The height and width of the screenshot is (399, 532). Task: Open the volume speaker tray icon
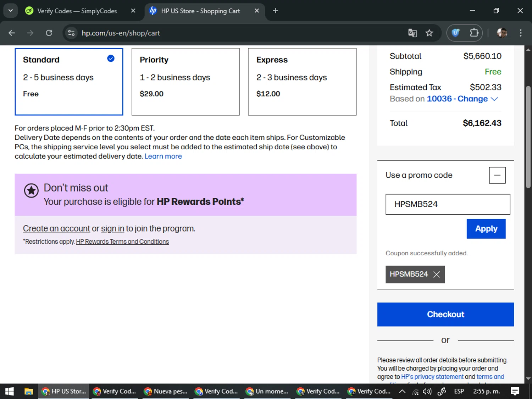point(427,392)
